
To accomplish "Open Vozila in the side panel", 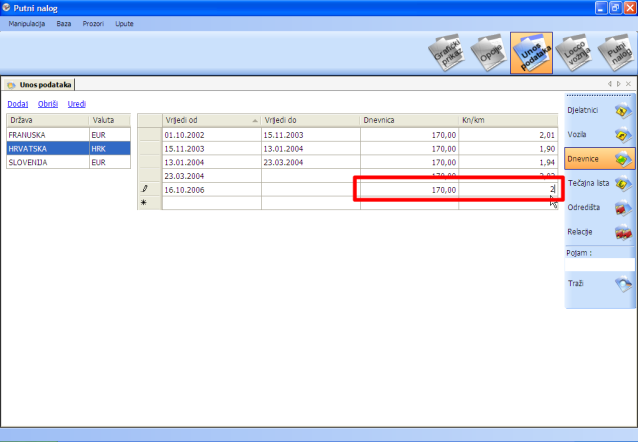I will (599, 134).
